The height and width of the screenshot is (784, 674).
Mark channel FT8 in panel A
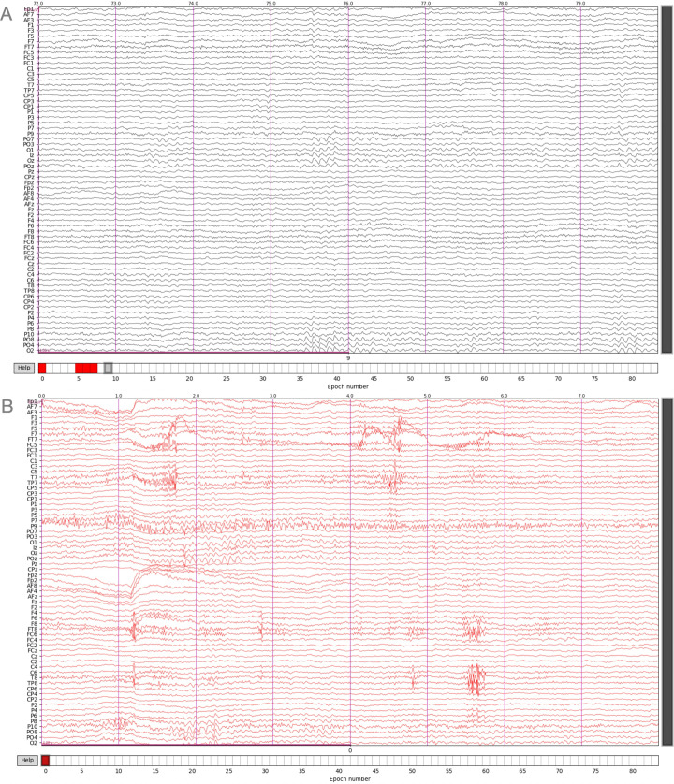[28, 237]
